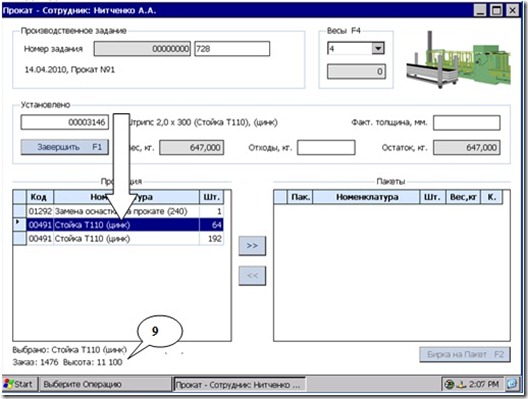Switch to Прокат - Сотрудник taskbar window
528x399 pixels.
point(239,385)
